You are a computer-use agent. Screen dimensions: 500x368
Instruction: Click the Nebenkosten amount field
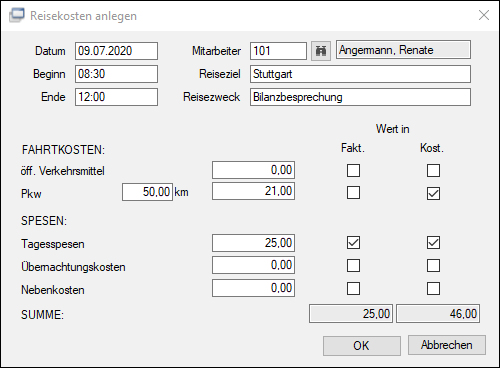click(x=253, y=288)
